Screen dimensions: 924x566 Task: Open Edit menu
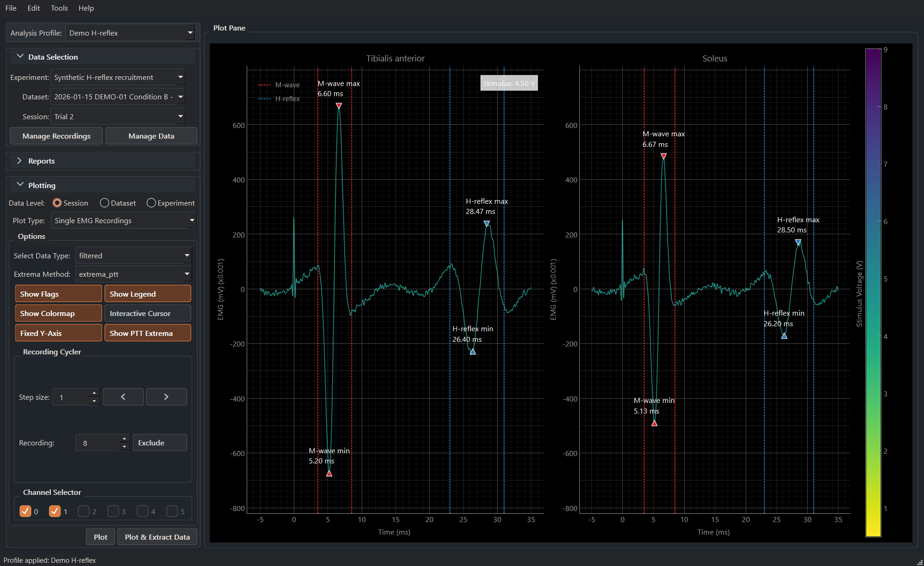pyautogui.click(x=34, y=8)
